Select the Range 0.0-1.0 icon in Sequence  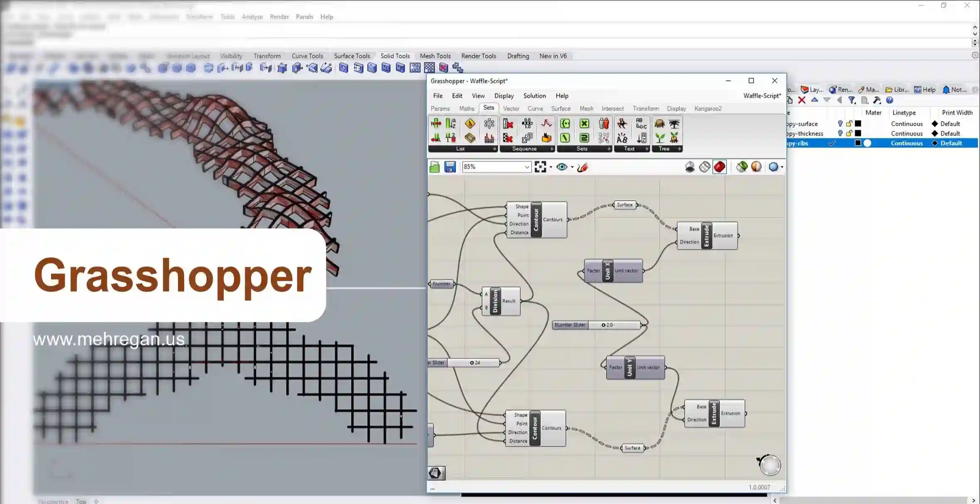(527, 124)
